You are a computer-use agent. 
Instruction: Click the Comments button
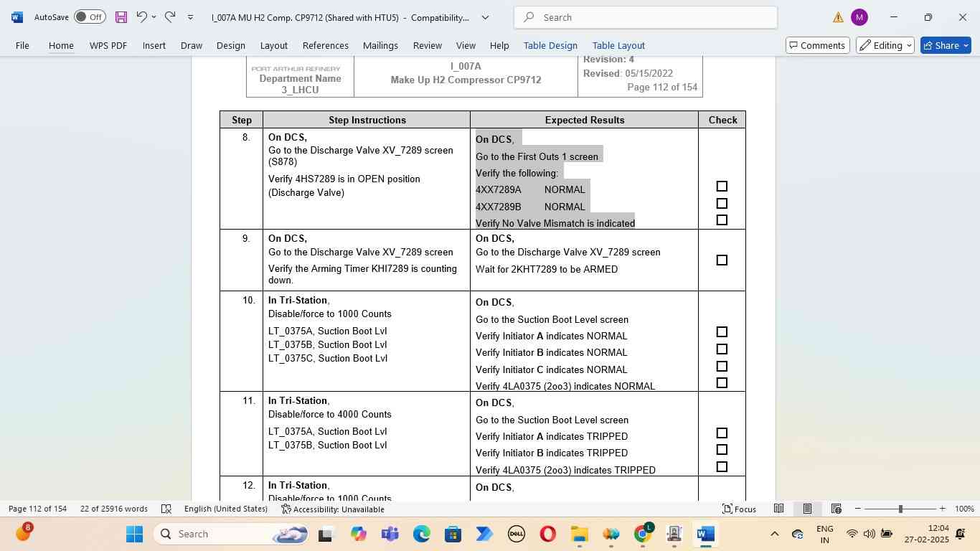[818, 45]
